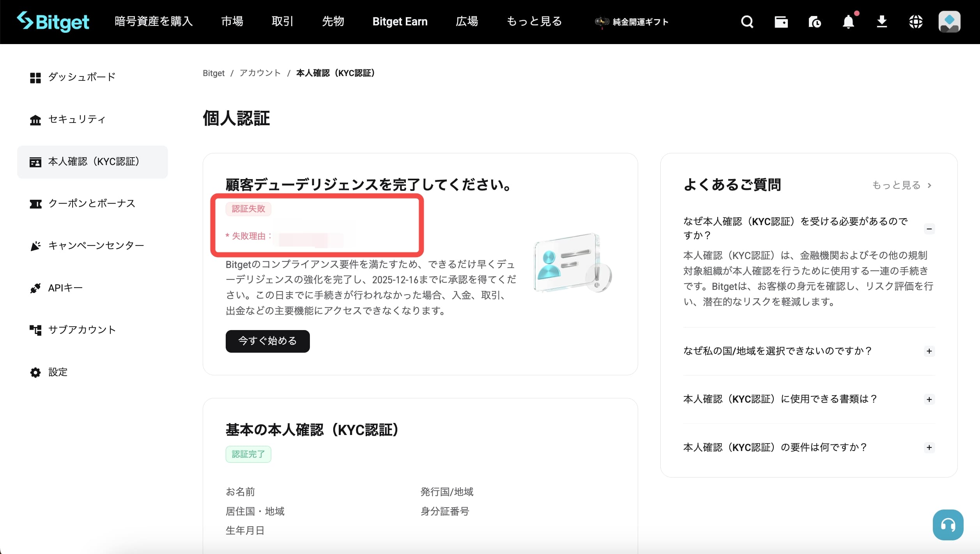This screenshot has width=980, height=554.
Task: Click the app download icon
Action: pyautogui.click(x=882, y=22)
